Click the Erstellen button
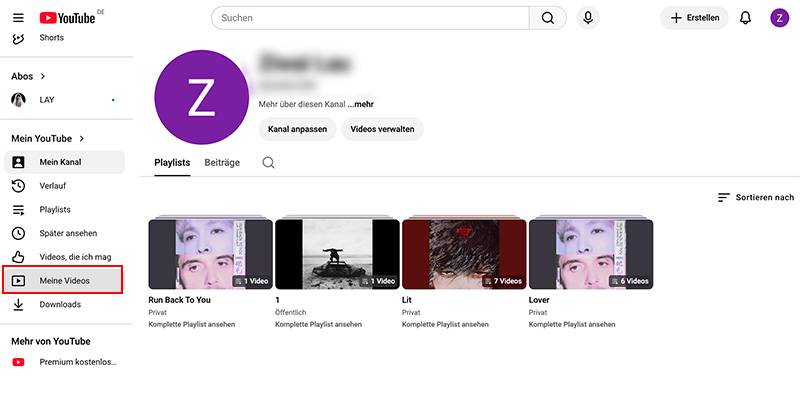Image resolution: width=800 pixels, height=400 pixels. 694,18
